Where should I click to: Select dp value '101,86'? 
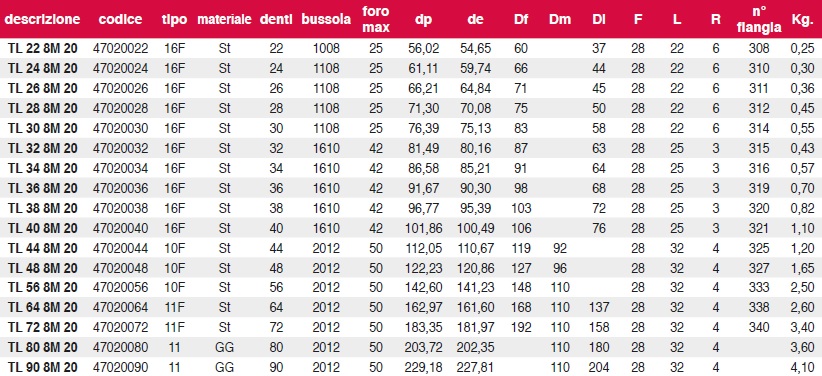point(423,229)
